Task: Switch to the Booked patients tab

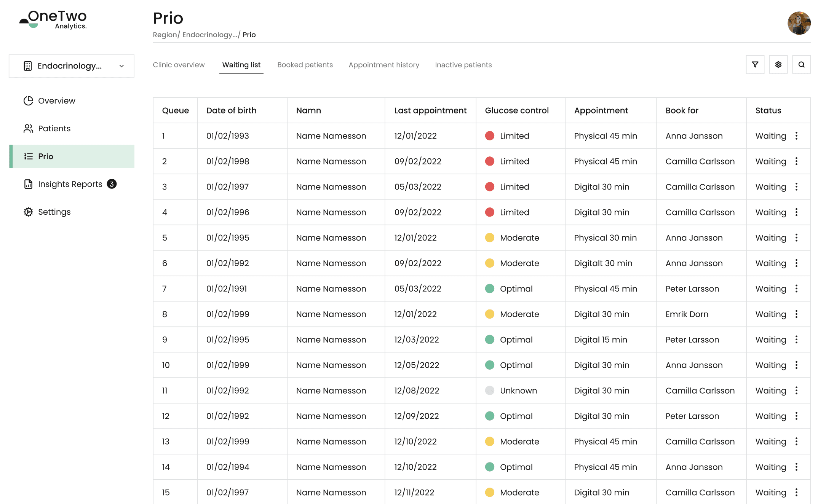Action: [x=305, y=65]
